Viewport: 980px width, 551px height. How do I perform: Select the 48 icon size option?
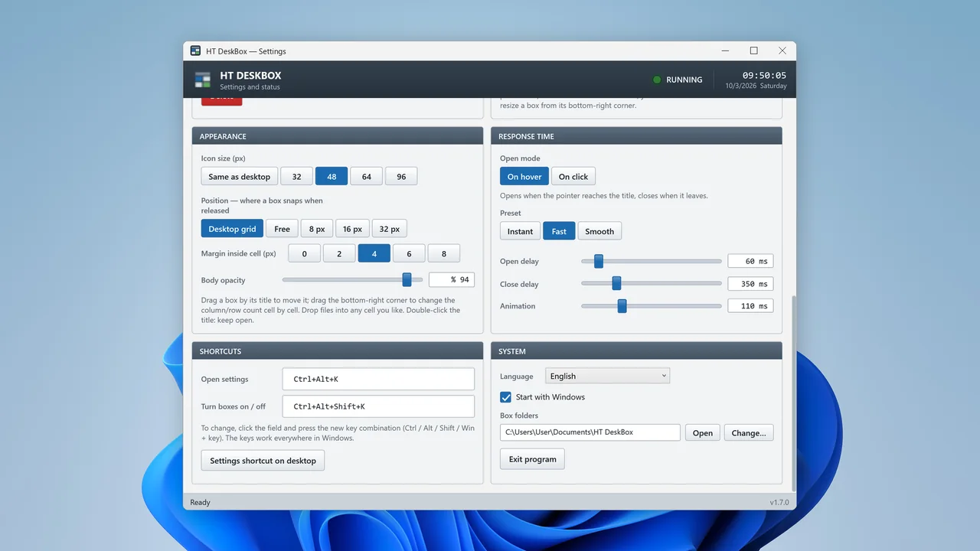tap(332, 177)
